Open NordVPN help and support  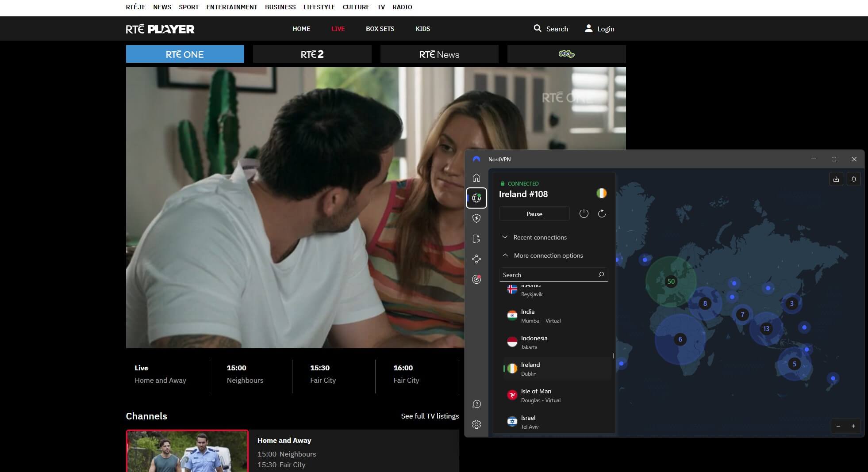click(477, 403)
